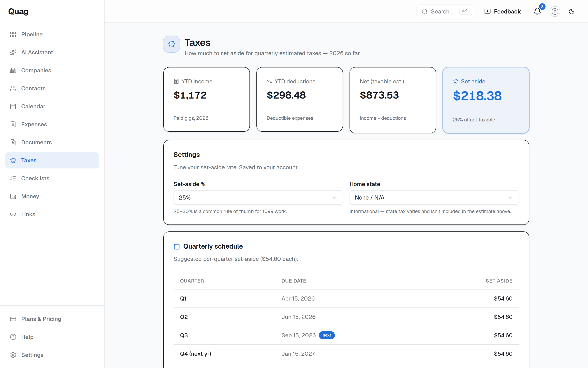This screenshot has height=368, width=588.
Task: Click Q1 row due date Apr 15, 2026
Action: [x=298, y=299]
